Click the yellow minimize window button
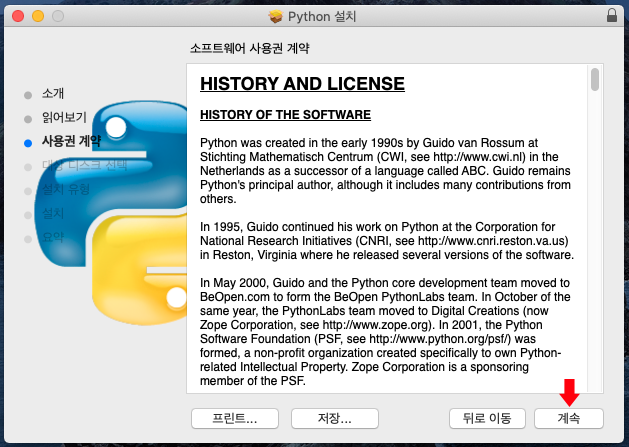 pyautogui.click(x=38, y=16)
